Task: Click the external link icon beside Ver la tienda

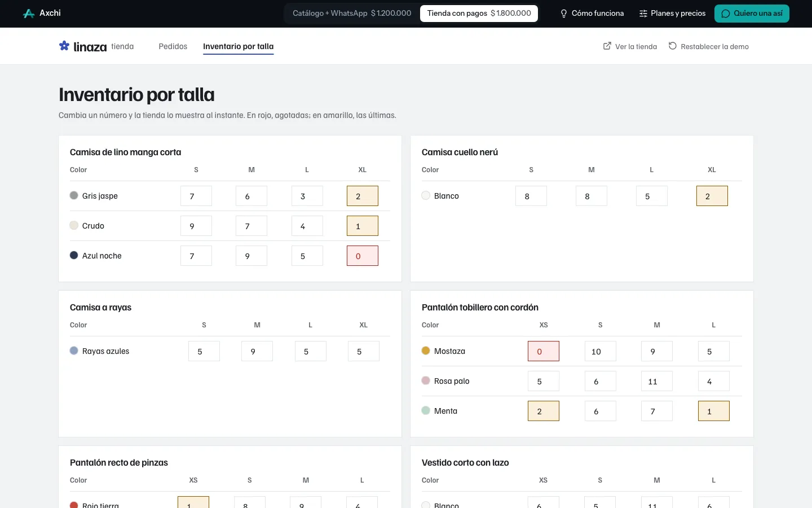Action: (607, 46)
